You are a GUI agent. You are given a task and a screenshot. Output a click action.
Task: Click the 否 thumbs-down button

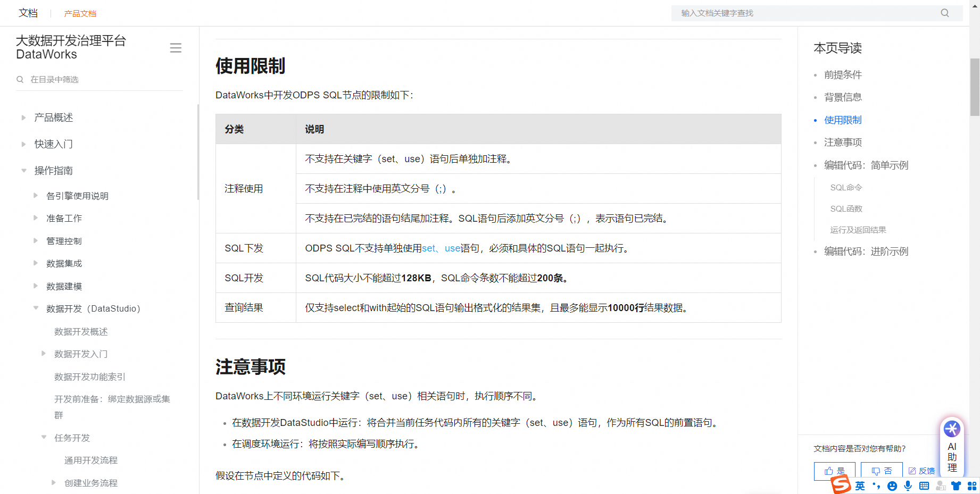[882, 471]
